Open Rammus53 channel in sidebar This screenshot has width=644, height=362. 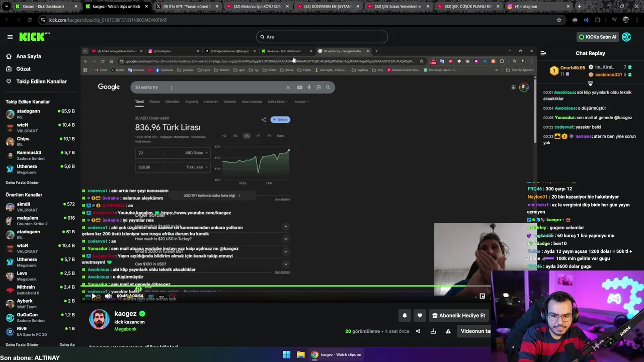40,155
